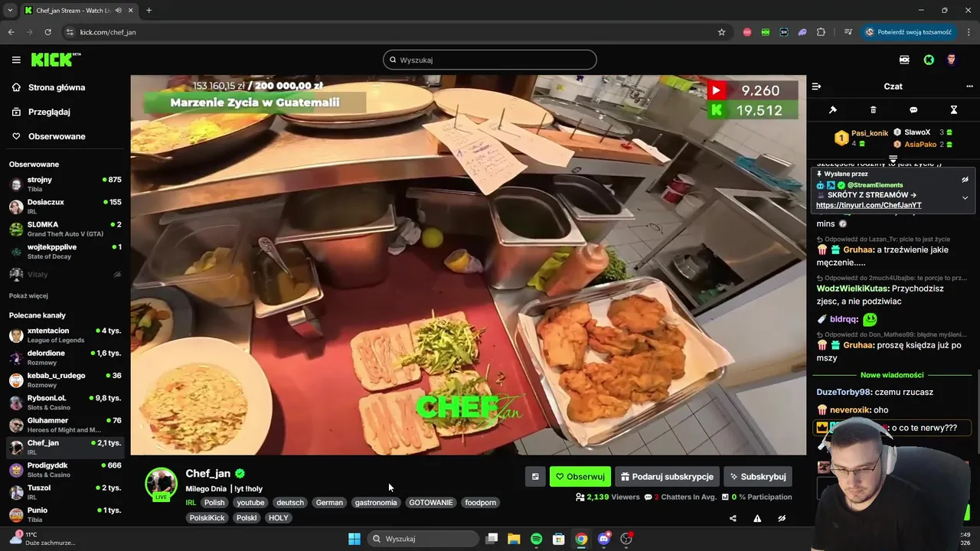Open the chat options three-dot menu
Image resolution: width=980 pixels, height=551 pixels.
pyautogui.click(x=969, y=86)
